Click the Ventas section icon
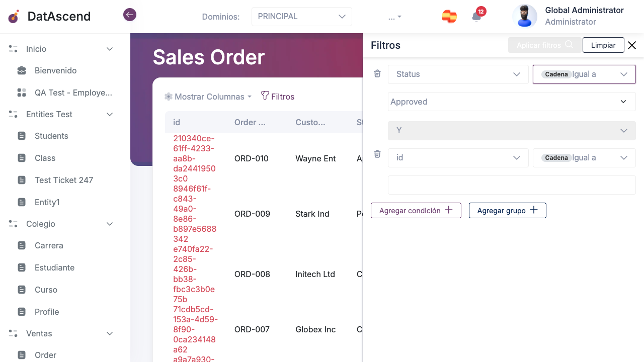 point(14,333)
